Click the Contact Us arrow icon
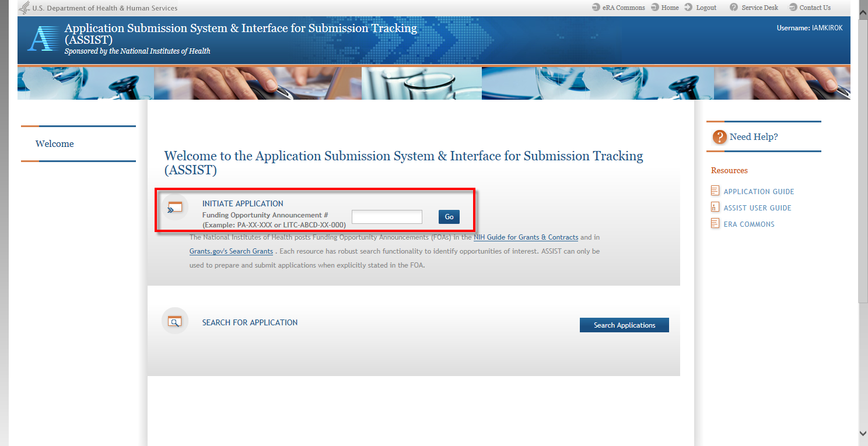Viewport: 868px width, 446px height. (793, 8)
